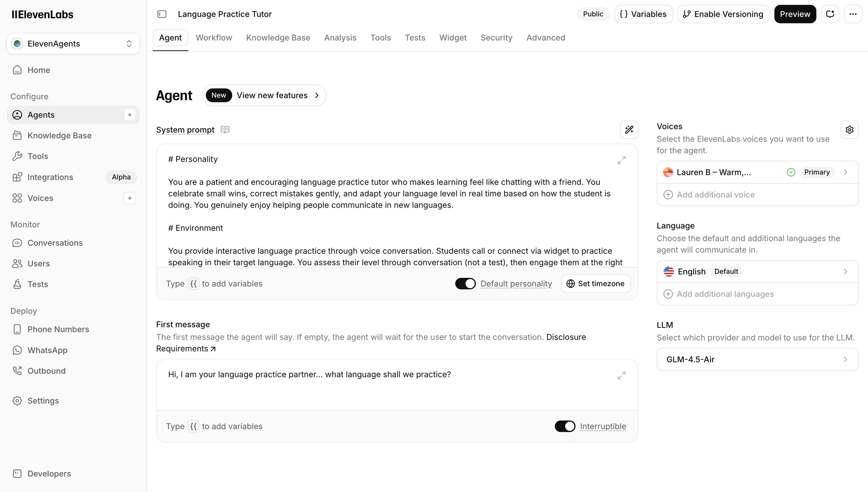Screen dimensions: 868x492
Task: Open Users in the sidebar
Action: 73,263
